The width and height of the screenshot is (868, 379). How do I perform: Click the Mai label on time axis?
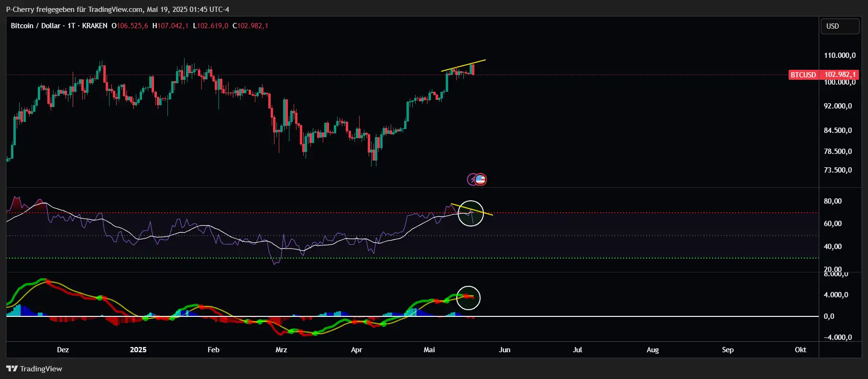pyautogui.click(x=429, y=350)
